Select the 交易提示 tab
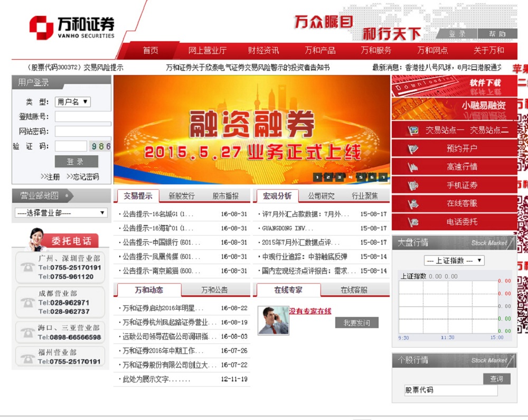528x420 pixels. tap(138, 196)
